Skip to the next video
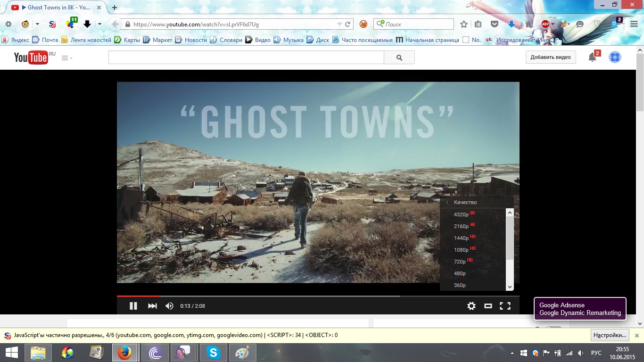644x362 pixels. pos(152,306)
